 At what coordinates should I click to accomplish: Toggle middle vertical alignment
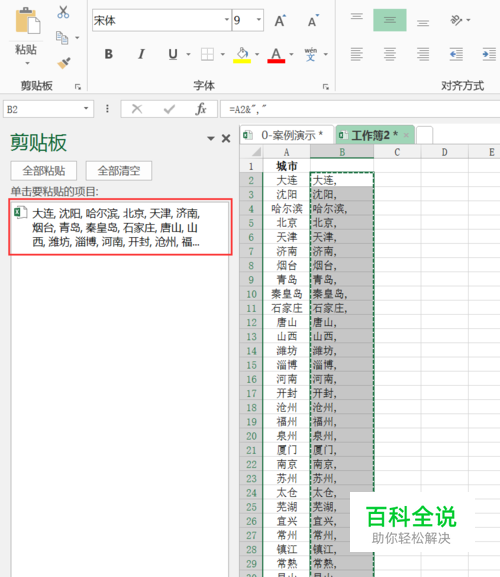pyautogui.click(x=390, y=20)
